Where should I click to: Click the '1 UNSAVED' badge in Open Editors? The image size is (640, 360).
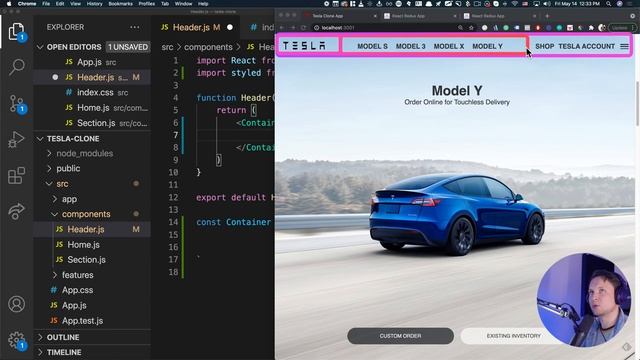128,47
